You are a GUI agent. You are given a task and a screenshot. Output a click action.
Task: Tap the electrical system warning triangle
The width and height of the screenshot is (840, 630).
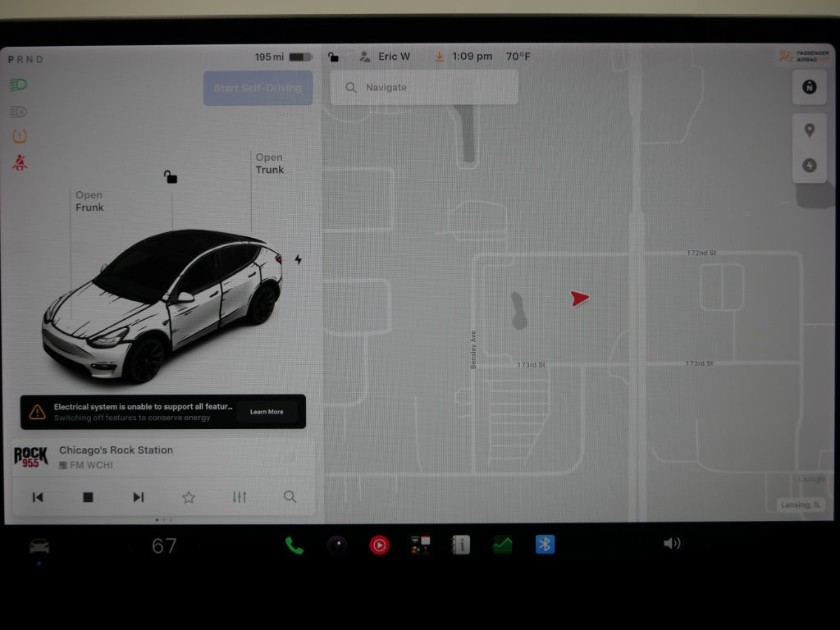[37, 412]
